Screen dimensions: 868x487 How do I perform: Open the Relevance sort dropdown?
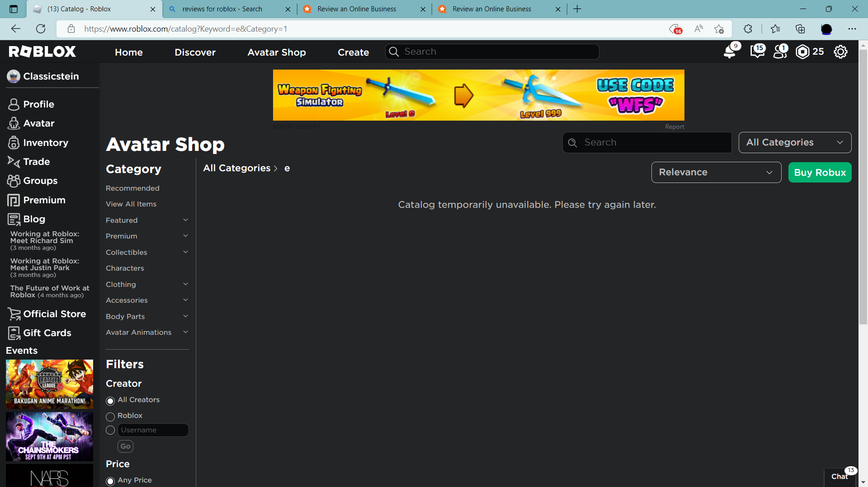(716, 172)
